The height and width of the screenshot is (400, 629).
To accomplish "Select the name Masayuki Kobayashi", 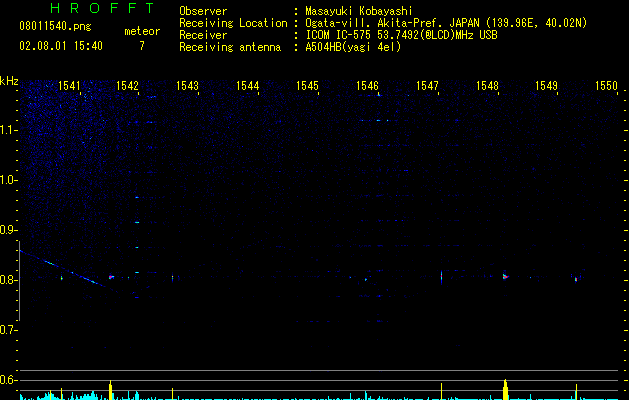I will click(x=359, y=11).
